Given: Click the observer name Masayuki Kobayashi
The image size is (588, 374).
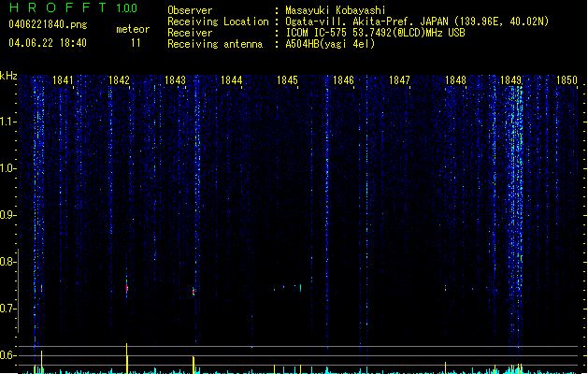Looking at the screenshot, I should coord(336,10).
